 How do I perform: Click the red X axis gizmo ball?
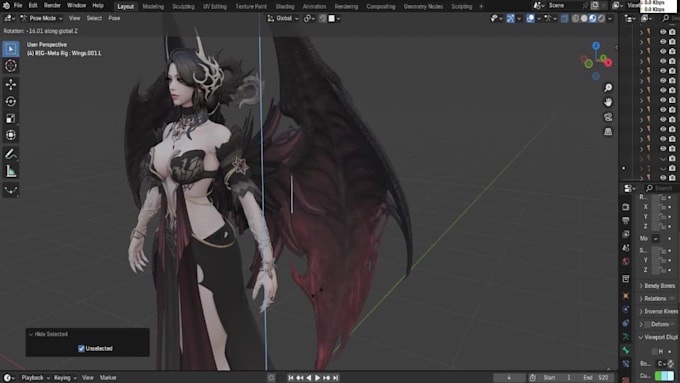point(608,63)
